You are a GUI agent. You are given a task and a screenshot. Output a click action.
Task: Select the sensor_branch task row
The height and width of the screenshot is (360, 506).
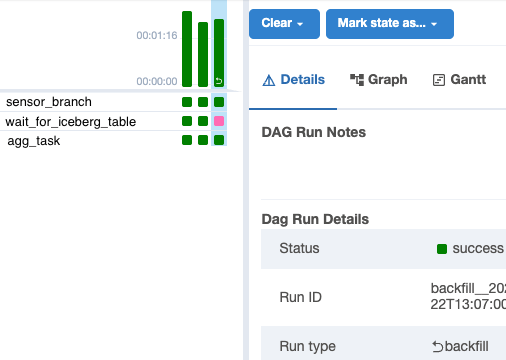click(113, 102)
